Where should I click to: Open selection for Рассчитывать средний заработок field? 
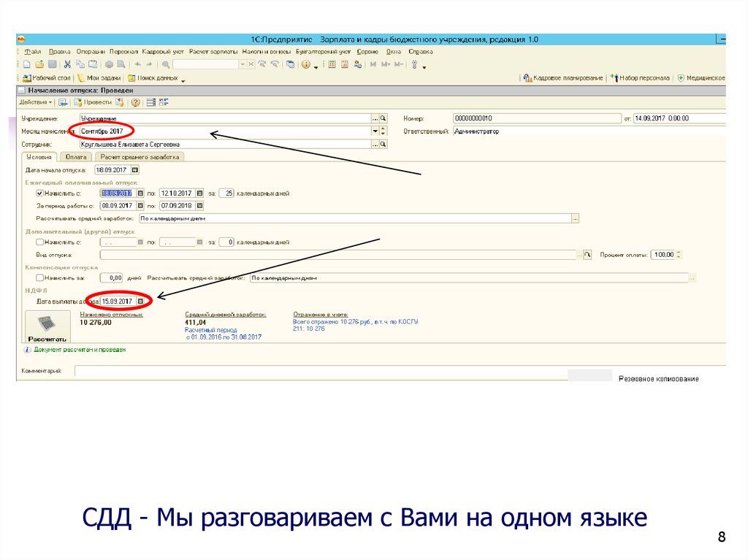[x=576, y=218]
